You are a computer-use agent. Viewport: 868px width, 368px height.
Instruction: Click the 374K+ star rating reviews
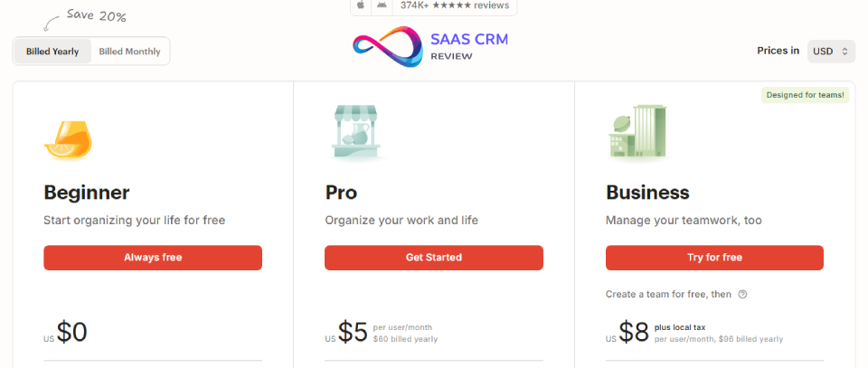point(454,5)
